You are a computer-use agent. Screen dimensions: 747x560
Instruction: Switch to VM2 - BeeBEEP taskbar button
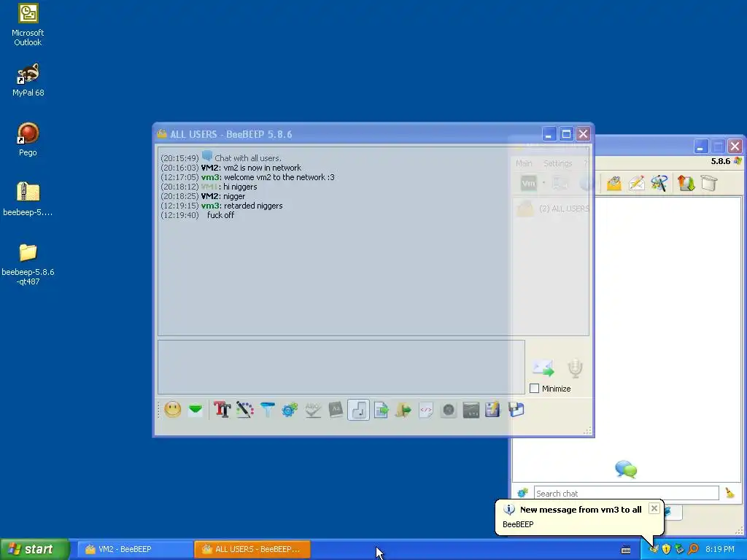(135, 549)
